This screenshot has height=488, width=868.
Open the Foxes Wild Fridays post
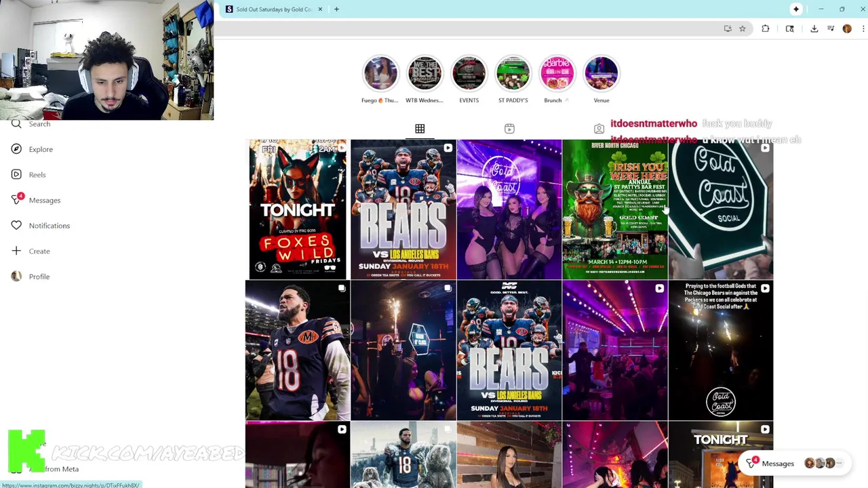click(x=297, y=209)
